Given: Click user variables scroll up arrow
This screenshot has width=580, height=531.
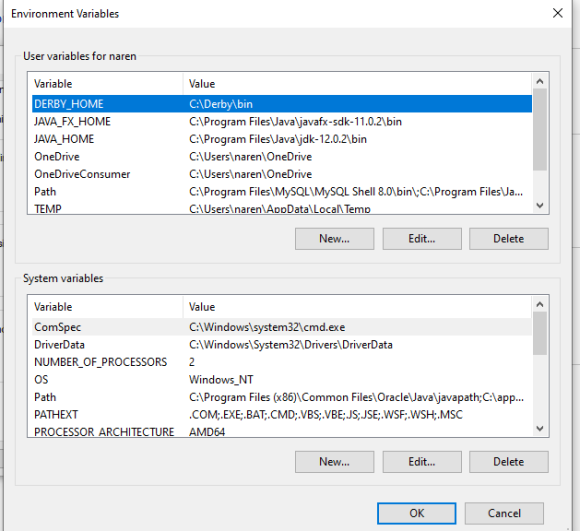Looking at the screenshot, I should click(x=540, y=81).
